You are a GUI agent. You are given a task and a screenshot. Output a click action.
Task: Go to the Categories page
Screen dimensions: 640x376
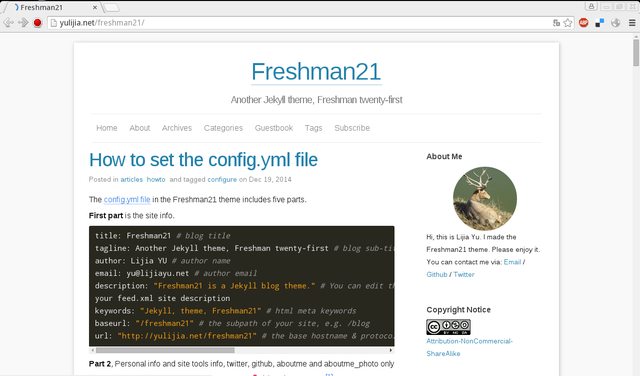click(223, 128)
